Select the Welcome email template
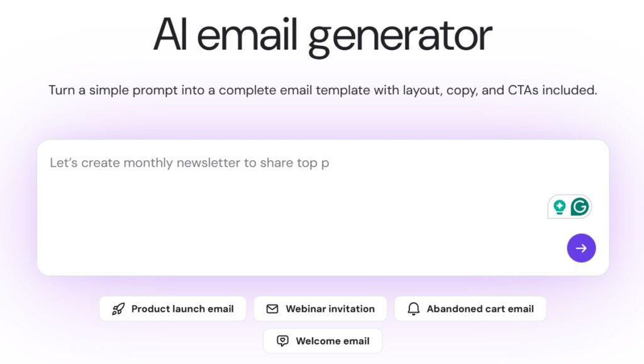Screen dimensions: 644x364 (323, 340)
